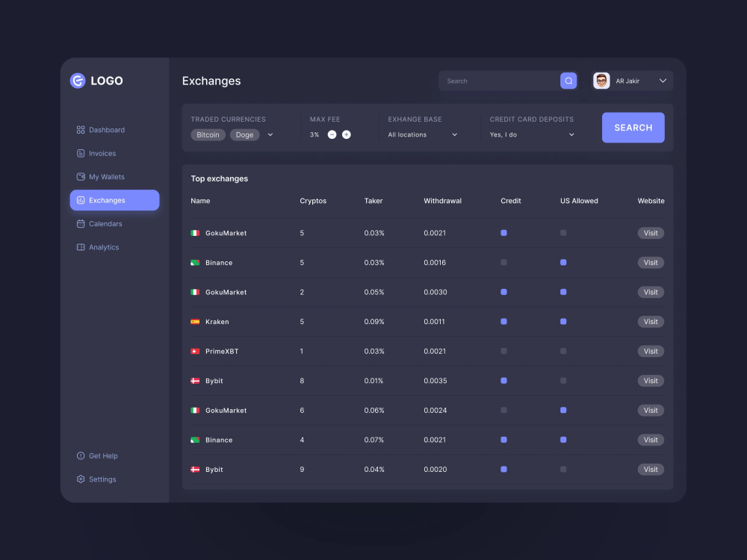Viewport: 747px width, 560px height.
Task: Click Visit for Binance 0.07% taker row
Action: click(x=651, y=440)
